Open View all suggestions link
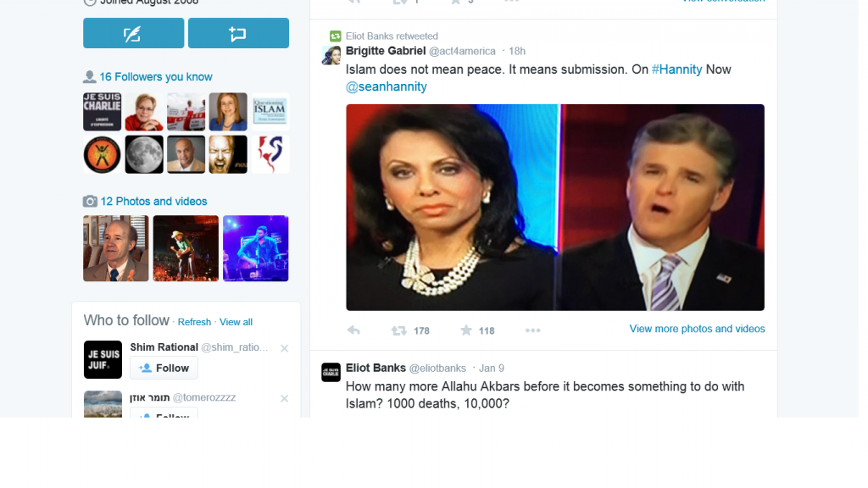The image size is (868, 488). [x=236, y=322]
